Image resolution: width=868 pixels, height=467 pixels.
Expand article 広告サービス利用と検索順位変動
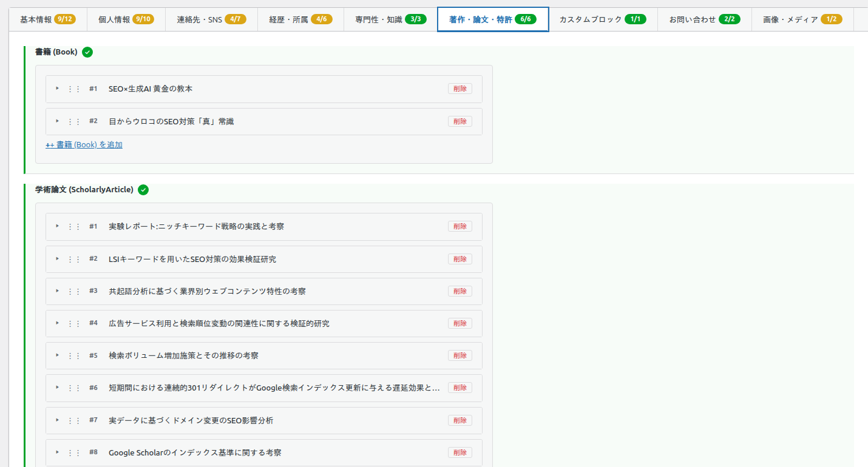point(58,323)
